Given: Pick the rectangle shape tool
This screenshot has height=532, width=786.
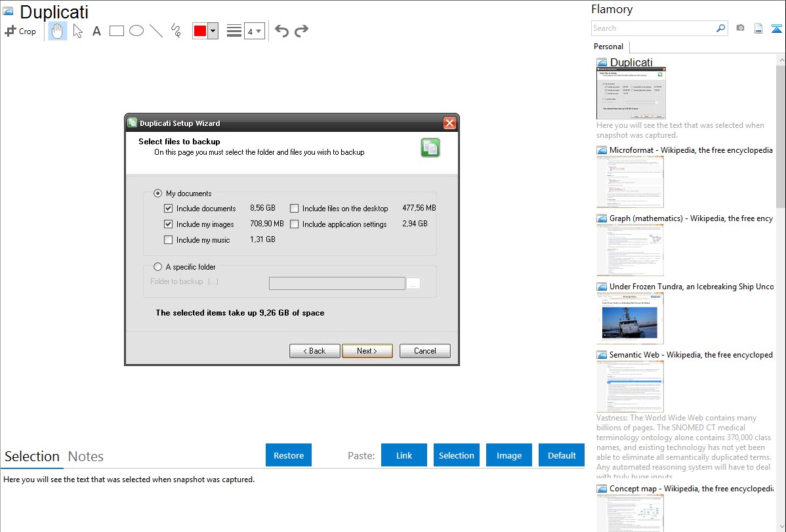Looking at the screenshot, I should [116, 31].
